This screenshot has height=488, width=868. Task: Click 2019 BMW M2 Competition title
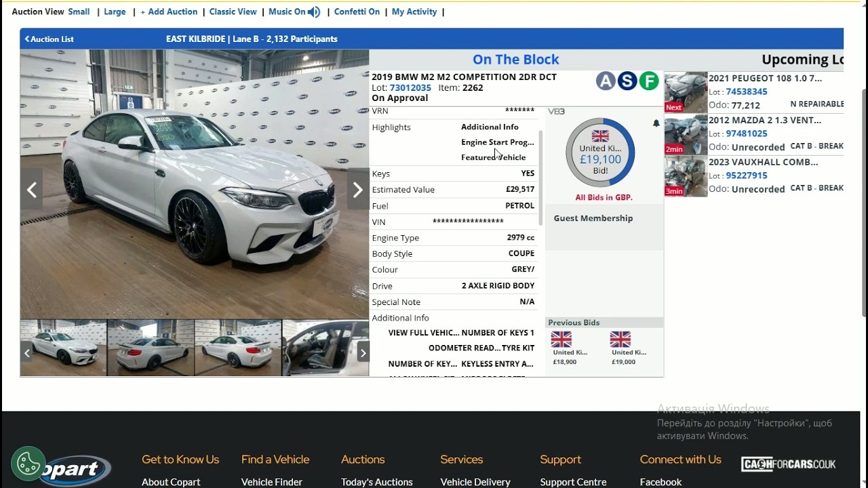coord(465,77)
